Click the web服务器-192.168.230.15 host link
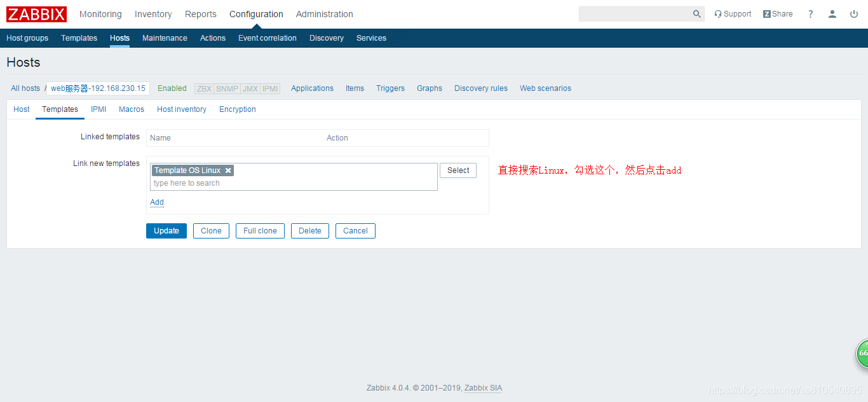868x402 pixels. [x=98, y=88]
